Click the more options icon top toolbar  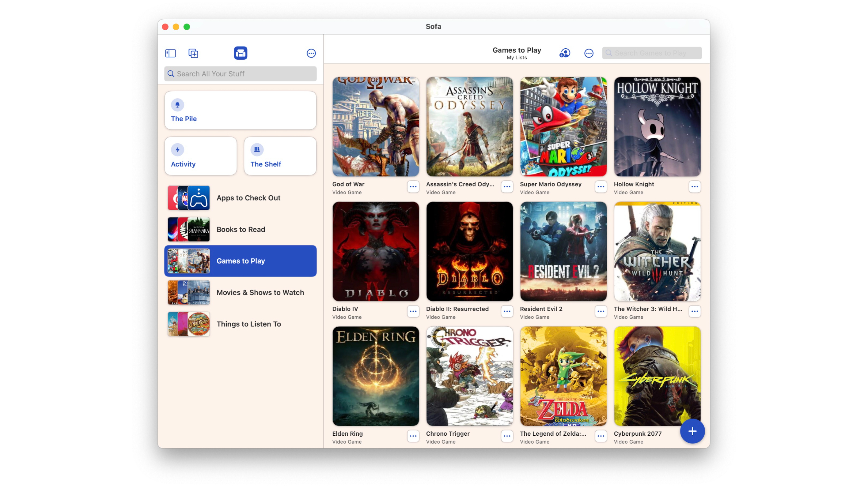click(x=311, y=53)
